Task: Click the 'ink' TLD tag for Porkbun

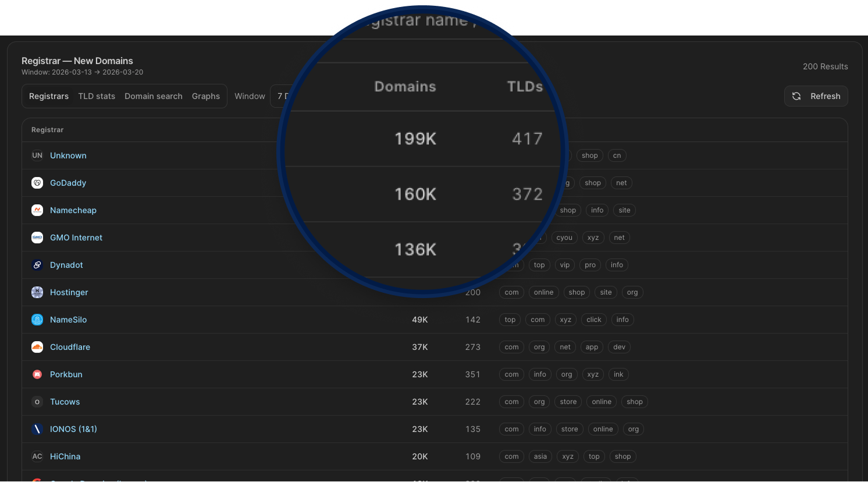Action: pyautogui.click(x=618, y=374)
